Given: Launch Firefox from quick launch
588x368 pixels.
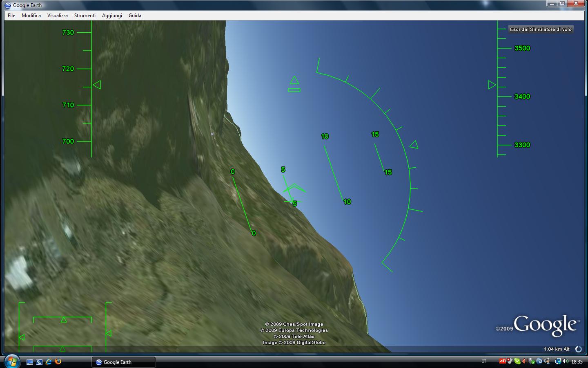Looking at the screenshot, I should [x=58, y=361].
